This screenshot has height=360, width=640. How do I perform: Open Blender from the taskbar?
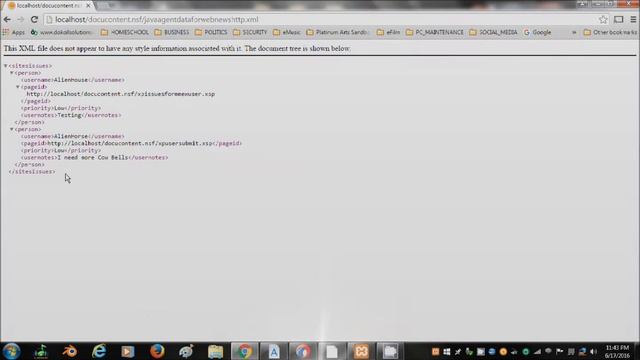[x=70, y=351]
